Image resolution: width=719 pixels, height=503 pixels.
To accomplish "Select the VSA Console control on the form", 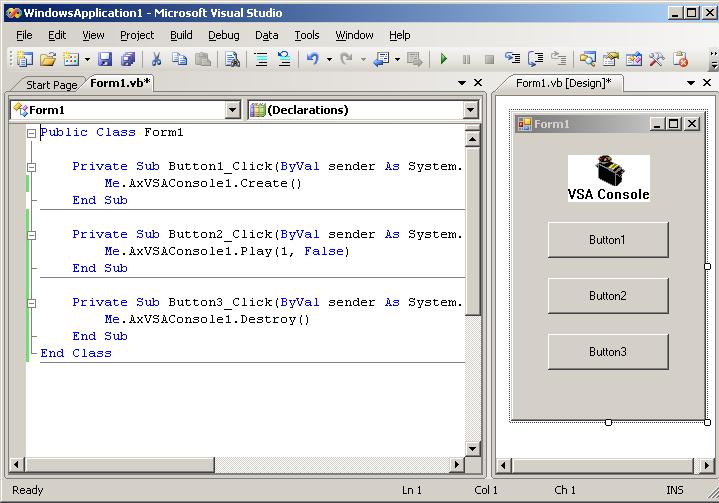I will point(608,178).
